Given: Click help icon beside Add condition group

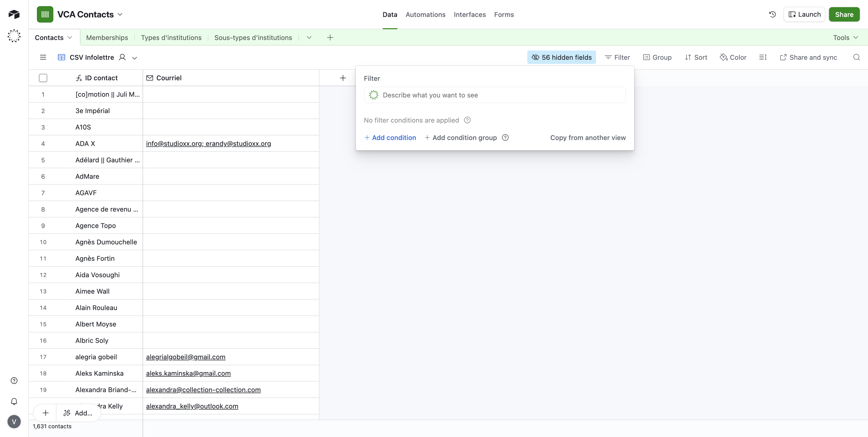Looking at the screenshot, I should click(x=505, y=137).
